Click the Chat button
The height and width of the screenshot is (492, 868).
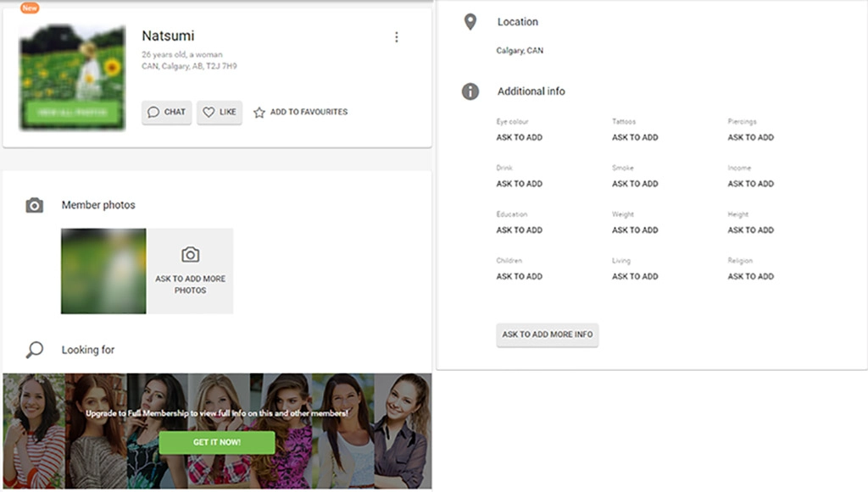(166, 112)
